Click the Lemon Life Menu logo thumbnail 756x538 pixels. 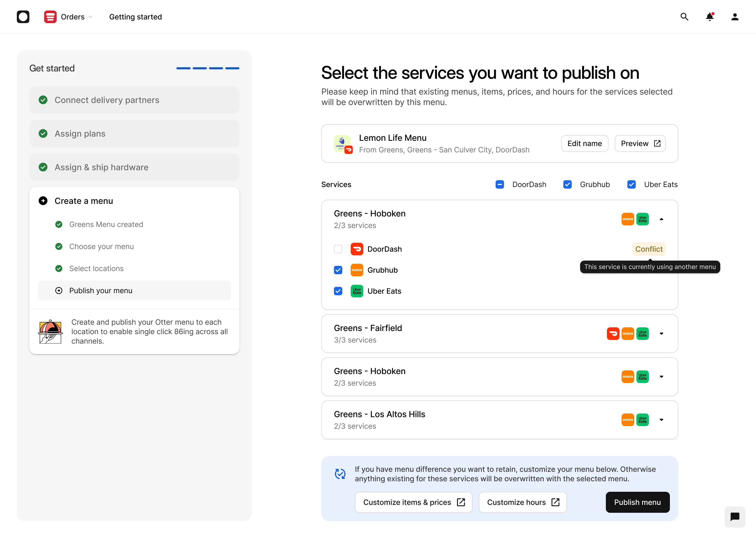[343, 144]
